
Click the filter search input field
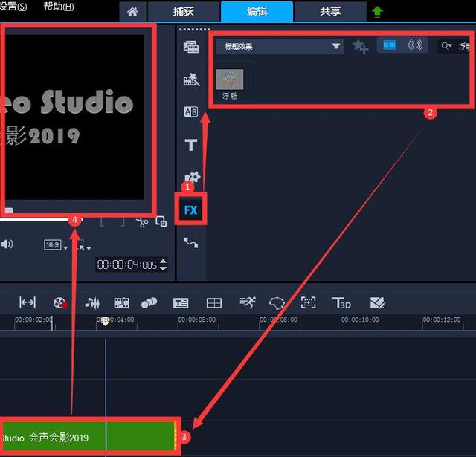[x=464, y=46]
